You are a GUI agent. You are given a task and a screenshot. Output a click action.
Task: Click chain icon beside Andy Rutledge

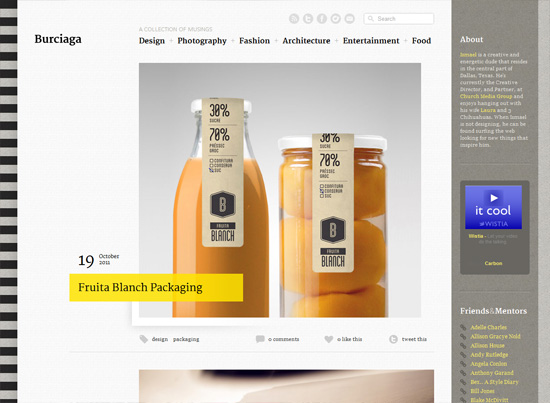click(x=463, y=355)
